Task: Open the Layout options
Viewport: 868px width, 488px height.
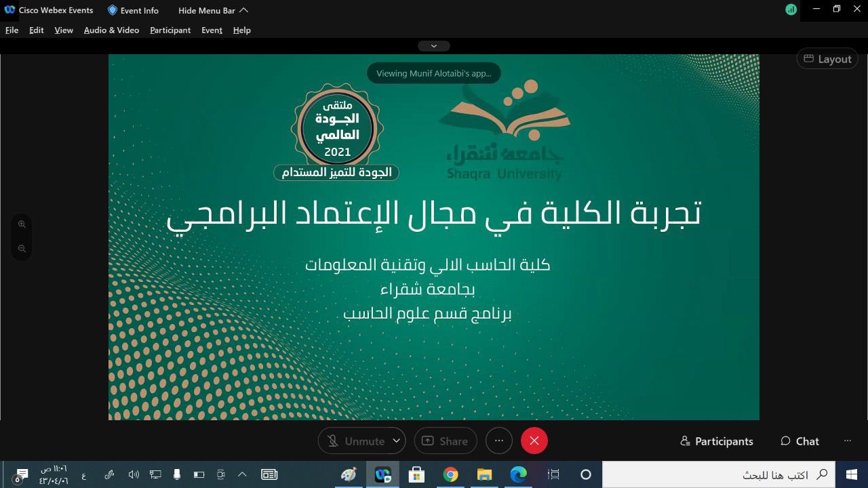Action: 827,59
